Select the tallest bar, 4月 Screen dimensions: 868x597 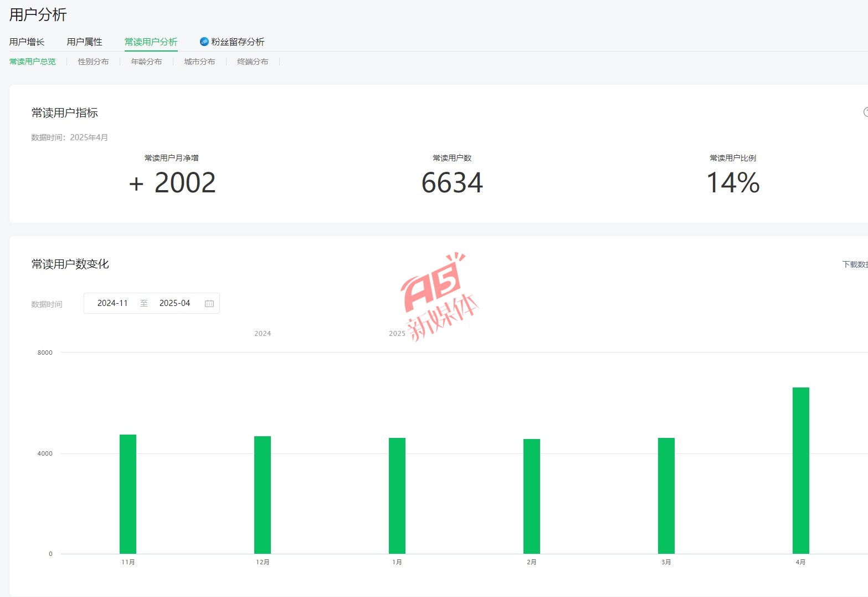click(801, 470)
